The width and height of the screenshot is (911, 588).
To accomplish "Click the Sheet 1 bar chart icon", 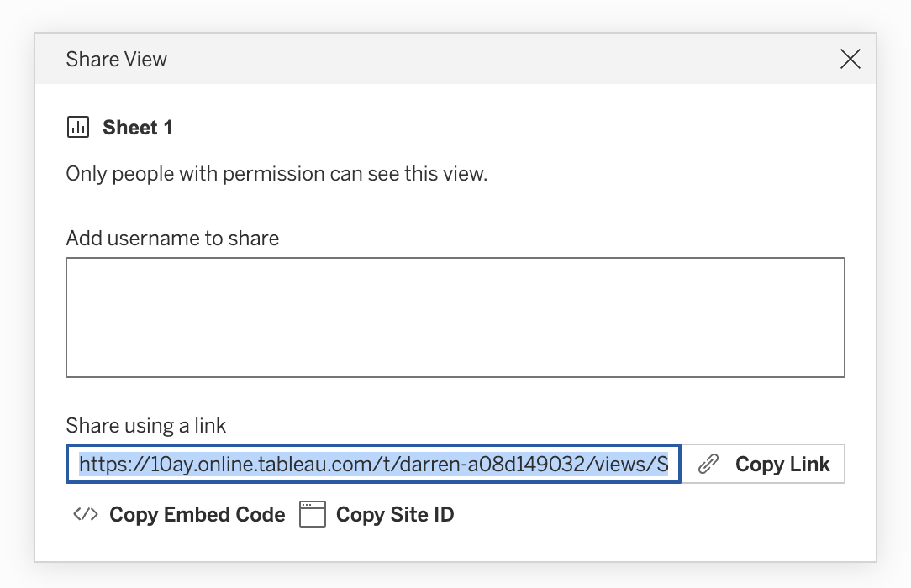I will click(78, 127).
